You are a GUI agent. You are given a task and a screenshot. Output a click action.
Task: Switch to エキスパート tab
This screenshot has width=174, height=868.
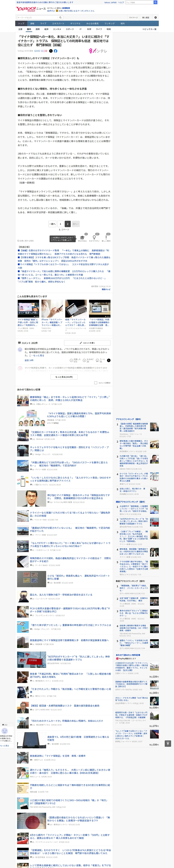(58, 24)
